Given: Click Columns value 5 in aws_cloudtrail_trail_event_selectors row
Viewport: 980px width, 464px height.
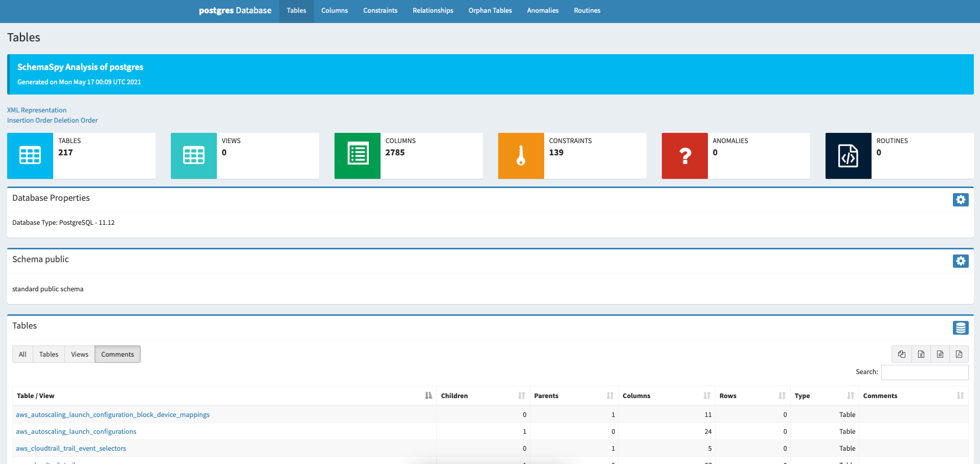Looking at the screenshot, I should pyautogui.click(x=710, y=448).
